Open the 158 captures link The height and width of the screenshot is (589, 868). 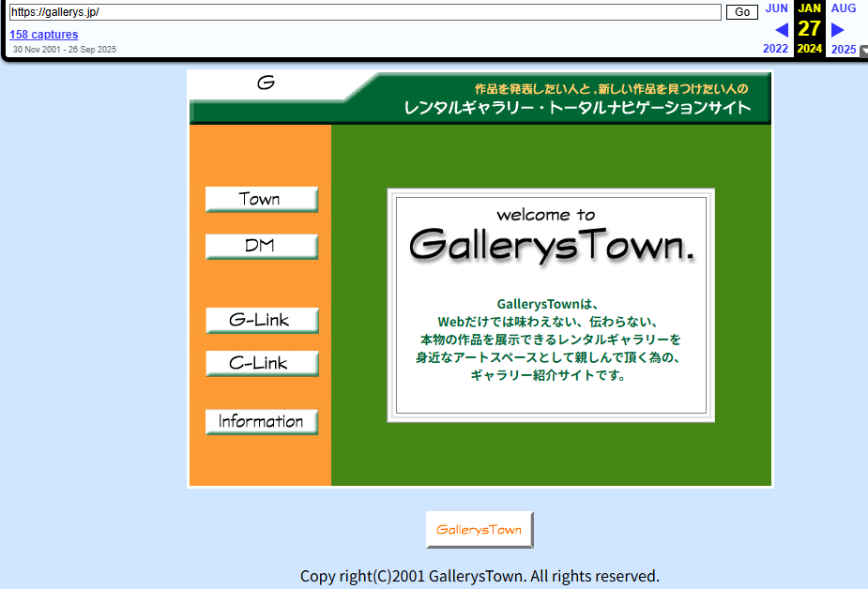[44, 35]
